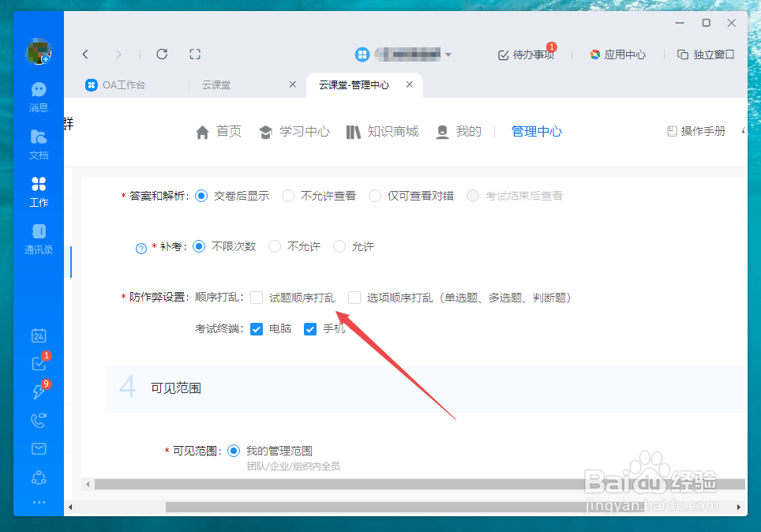
Task: Close the 云课堂-管理中心 tab
Action: pos(410,84)
